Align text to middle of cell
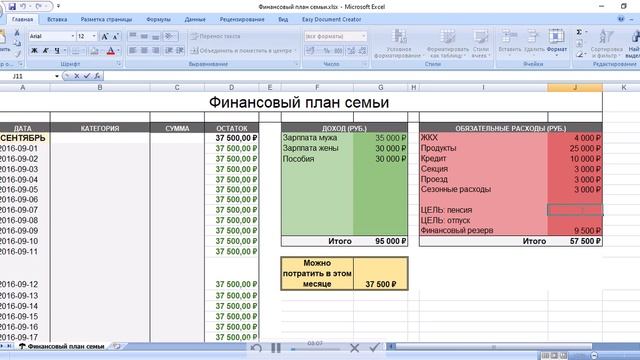The image size is (640, 360). (x=144, y=36)
